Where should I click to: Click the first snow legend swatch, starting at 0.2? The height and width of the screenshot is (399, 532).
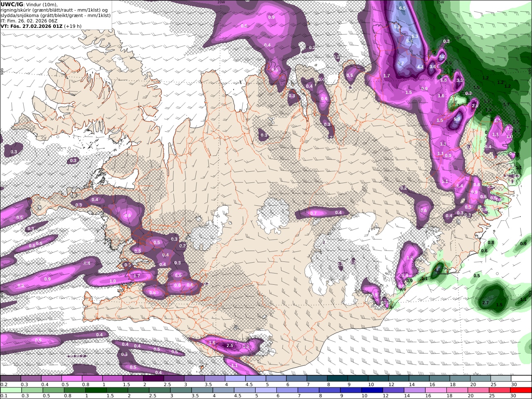click(x=10, y=379)
